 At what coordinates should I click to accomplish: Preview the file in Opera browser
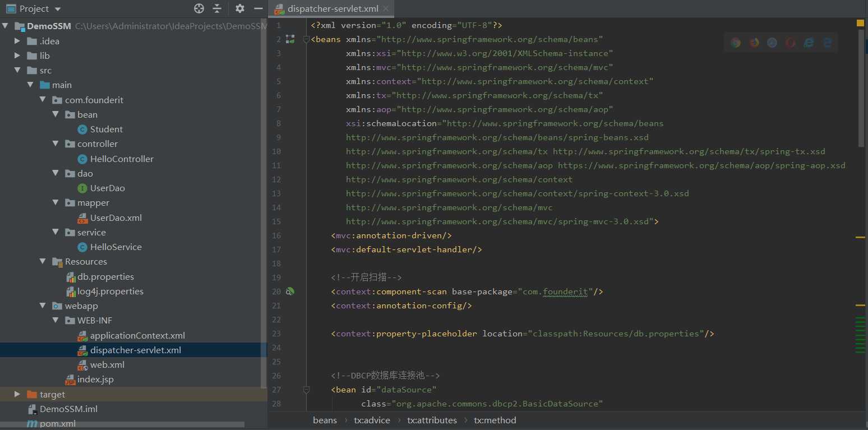pyautogui.click(x=791, y=43)
